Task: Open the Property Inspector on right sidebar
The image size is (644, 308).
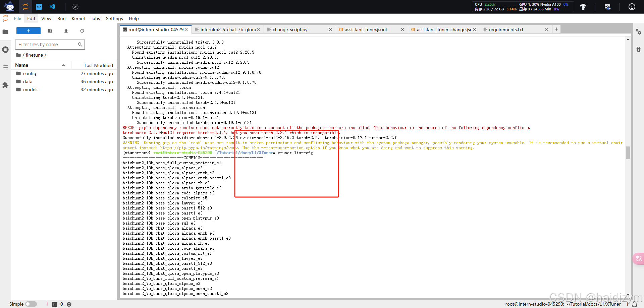Action: pos(639,32)
